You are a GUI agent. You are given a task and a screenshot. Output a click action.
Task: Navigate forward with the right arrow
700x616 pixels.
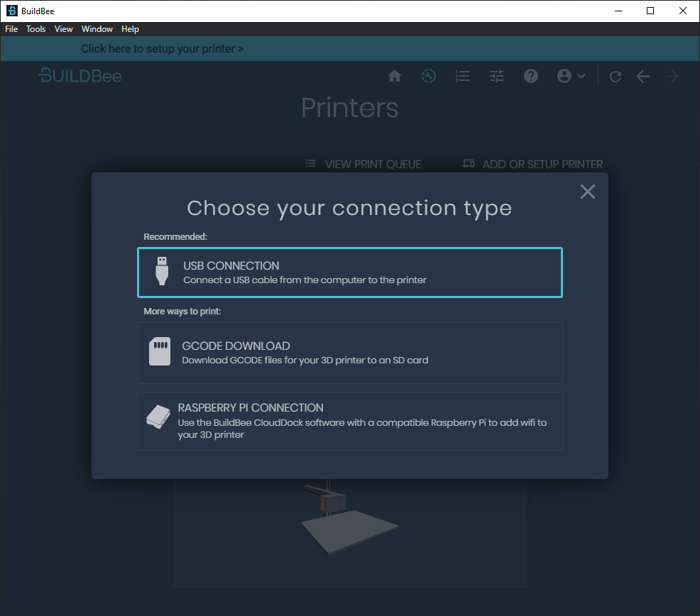[672, 77]
